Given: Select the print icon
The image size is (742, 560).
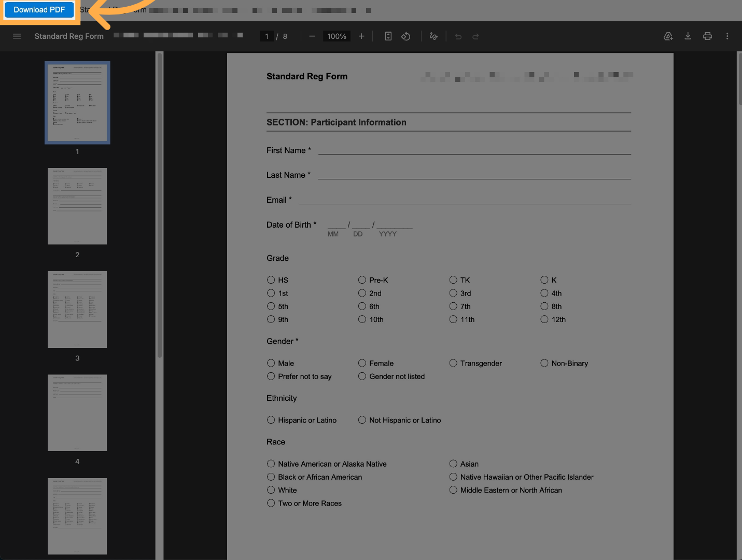Looking at the screenshot, I should tap(707, 36).
